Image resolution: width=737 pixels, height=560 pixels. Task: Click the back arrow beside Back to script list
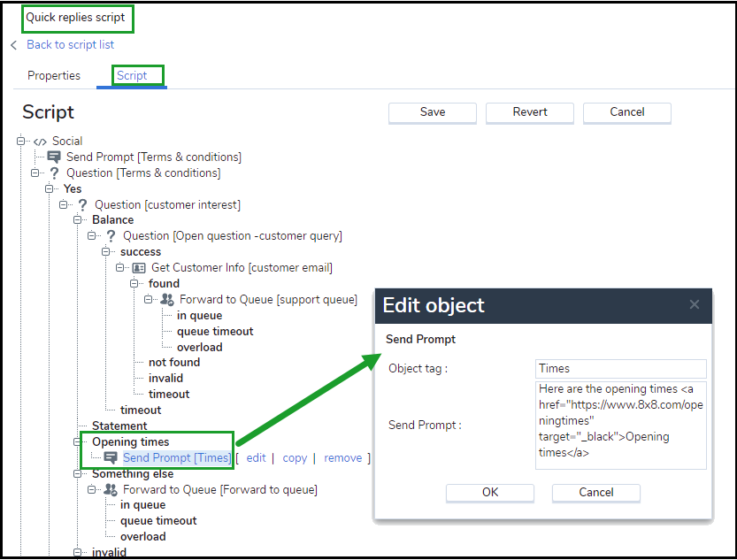[x=13, y=45]
